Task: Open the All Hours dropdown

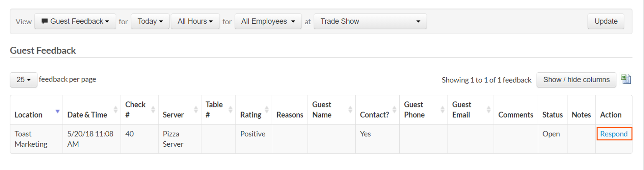Action: click(195, 21)
